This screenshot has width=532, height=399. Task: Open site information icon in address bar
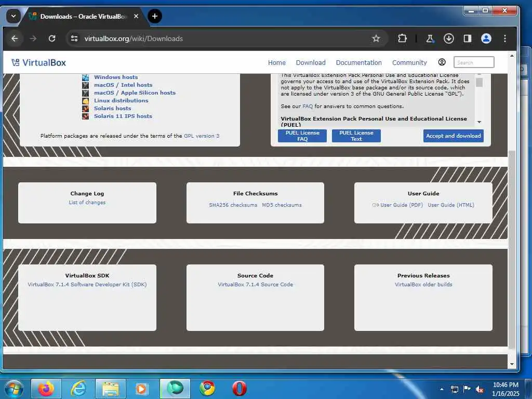(74, 38)
